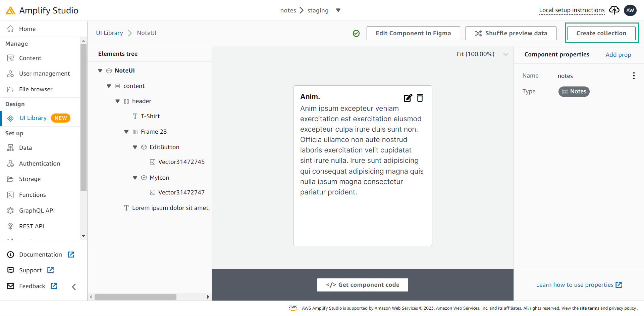Click the trash delete icon on note card
The image size is (644, 316).
click(420, 98)
